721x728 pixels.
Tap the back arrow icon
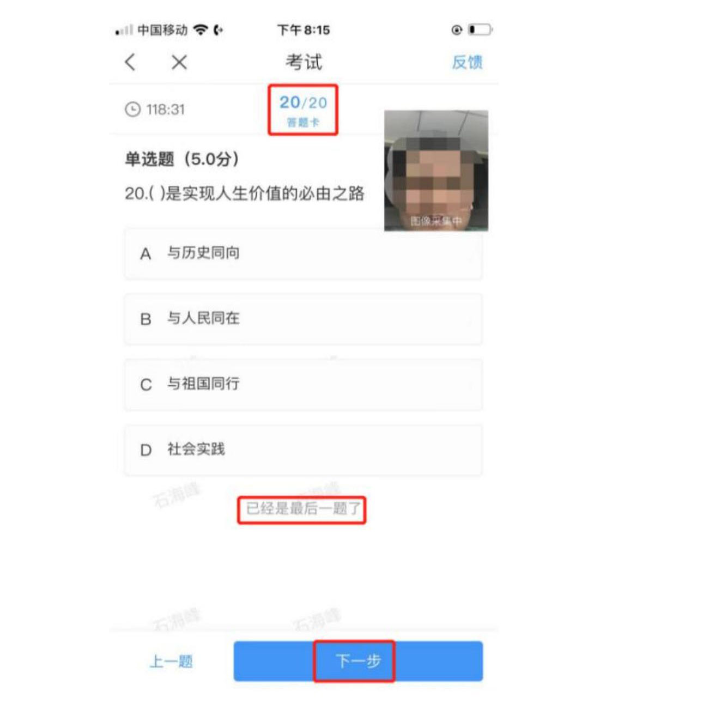coord(130,62)
